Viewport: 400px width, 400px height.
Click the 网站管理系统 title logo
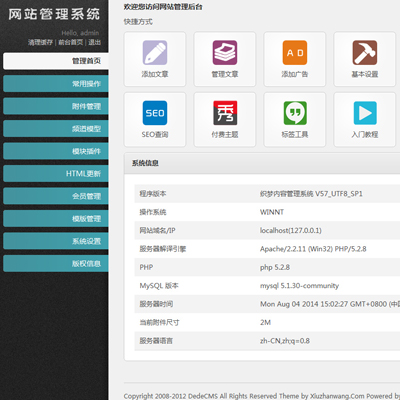pos(54,14)
